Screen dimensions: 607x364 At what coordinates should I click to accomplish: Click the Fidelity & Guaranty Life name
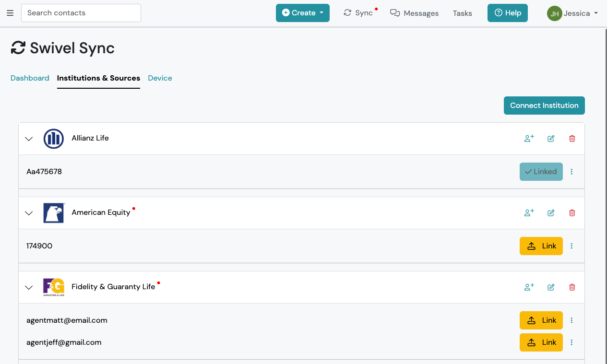[x=113, y=287]
